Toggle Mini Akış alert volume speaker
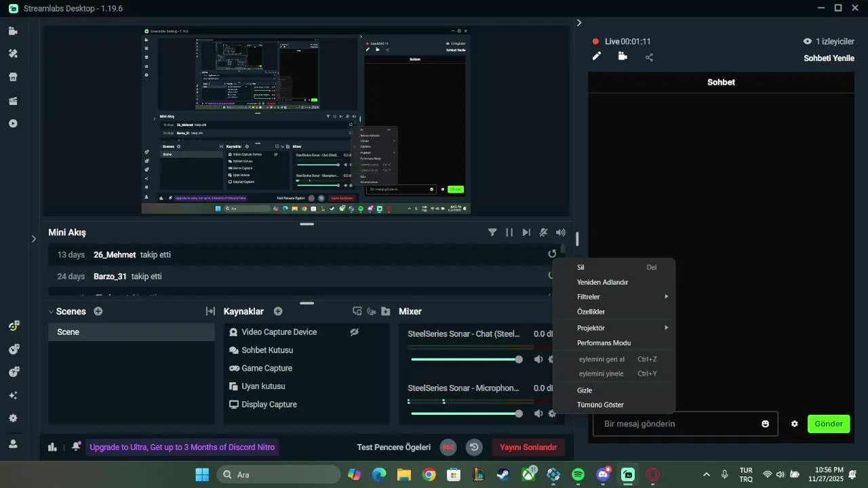Screen dimensions: 868x488 coord(561,232)
